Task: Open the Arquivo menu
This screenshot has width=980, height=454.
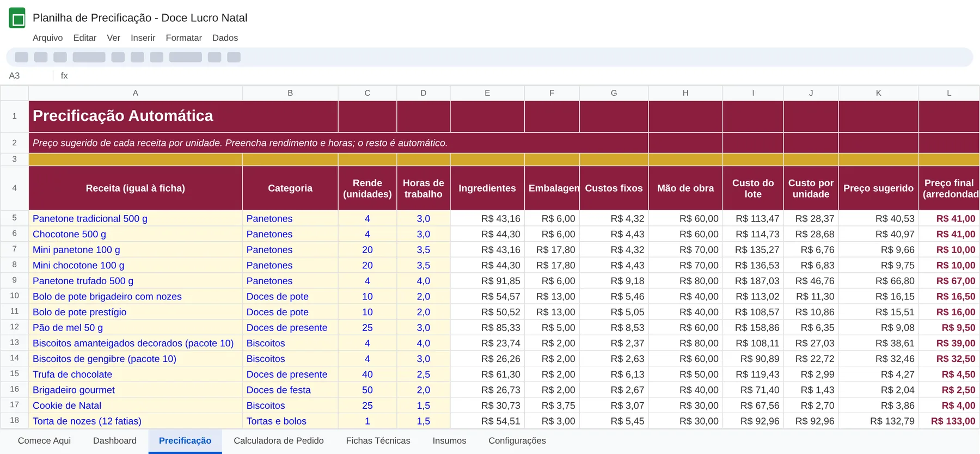Action: click(47, 38)
